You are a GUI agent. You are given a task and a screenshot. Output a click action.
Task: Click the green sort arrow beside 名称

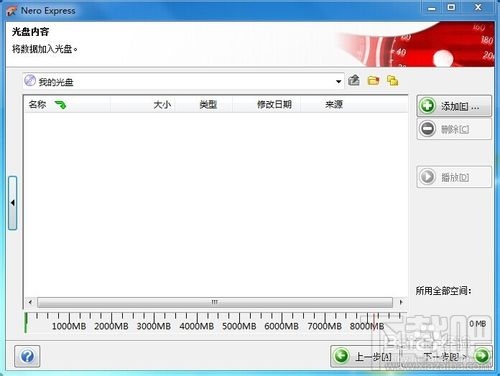point(60,105)
